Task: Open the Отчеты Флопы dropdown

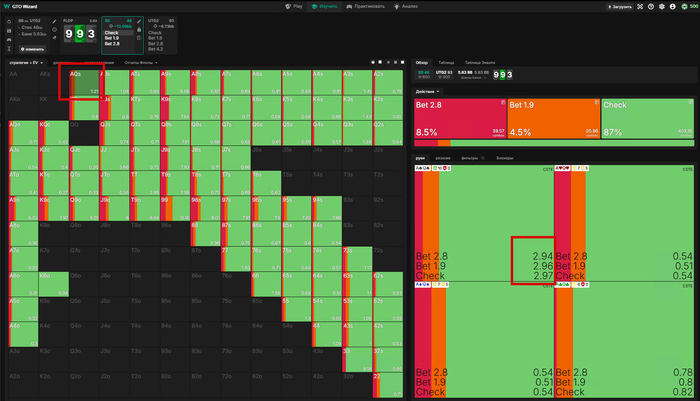Action: coord(141,63)
